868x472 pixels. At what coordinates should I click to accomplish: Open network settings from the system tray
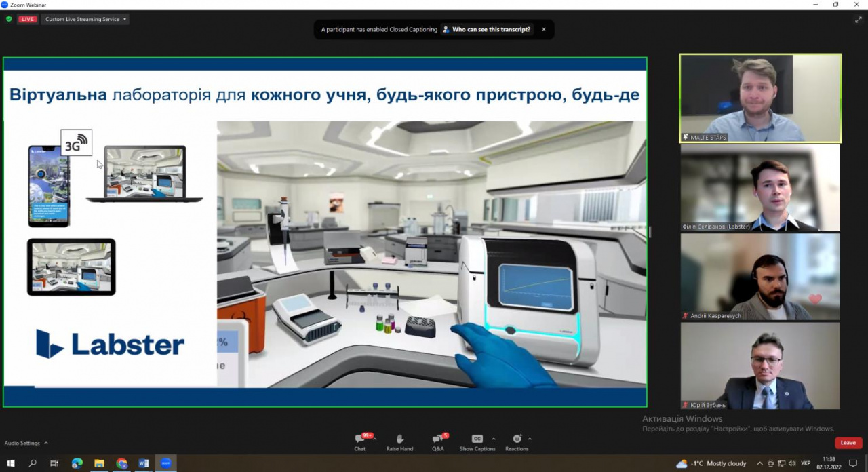[781, 463]
